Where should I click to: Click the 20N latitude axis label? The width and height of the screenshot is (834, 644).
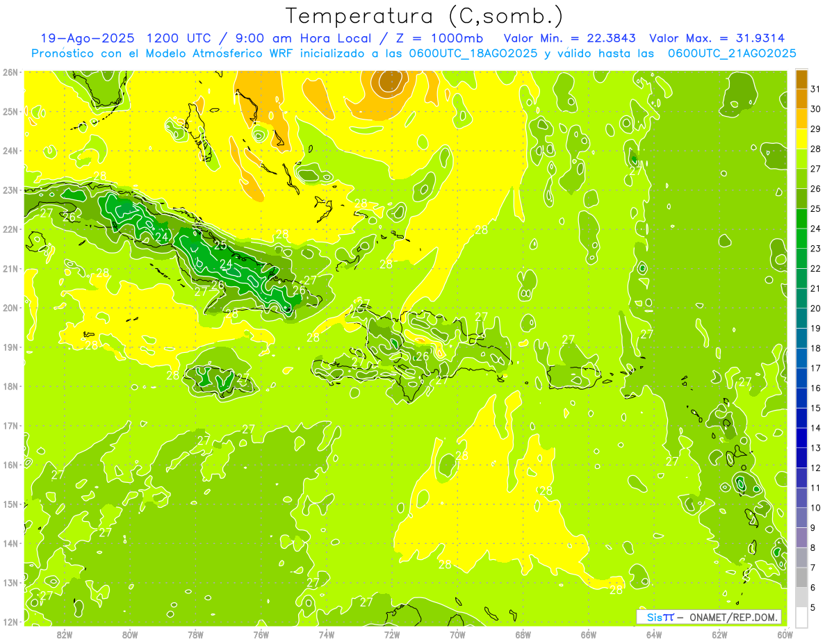tap(10, 308)
